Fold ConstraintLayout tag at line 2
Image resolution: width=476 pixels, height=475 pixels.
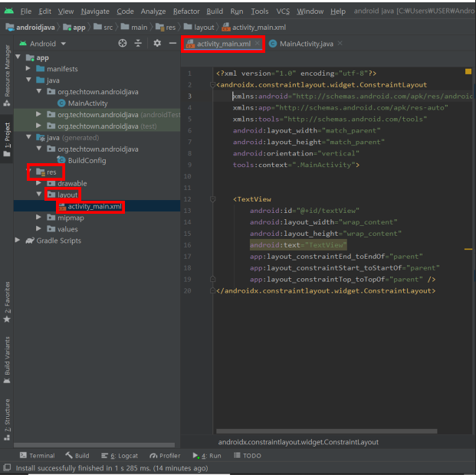(x=213, y=85)
